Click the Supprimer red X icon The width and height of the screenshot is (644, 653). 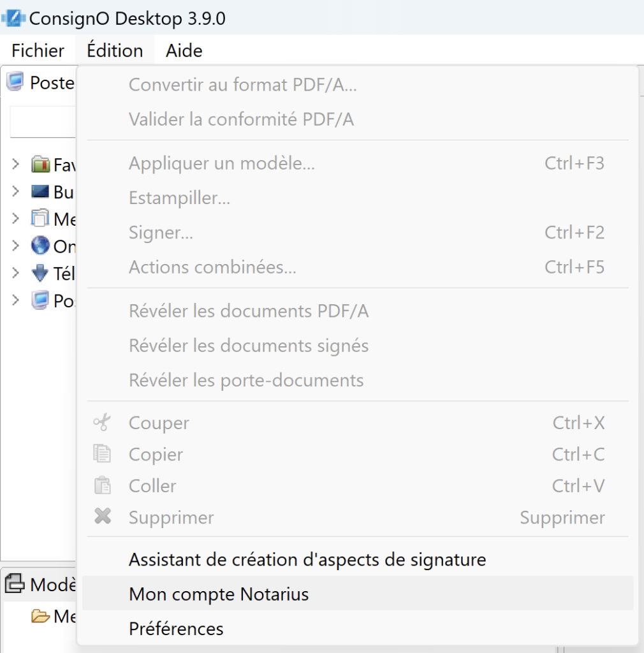(103, 517)
